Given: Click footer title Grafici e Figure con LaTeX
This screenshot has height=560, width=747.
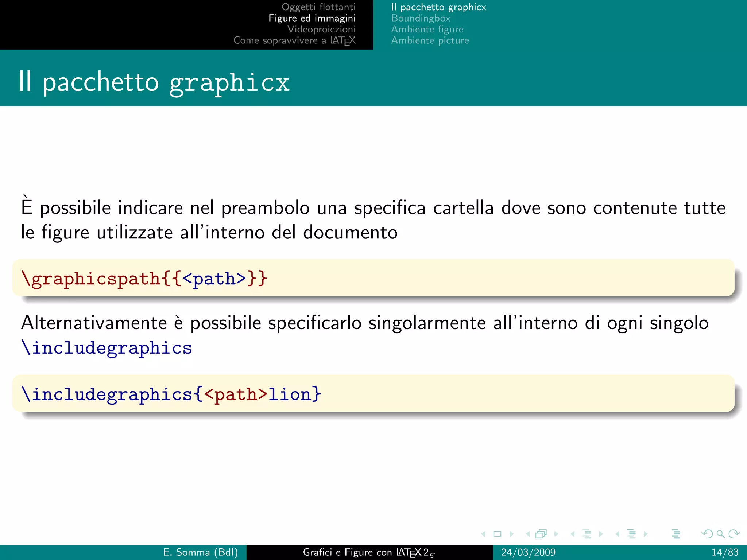Looking at the screenshot, I should [369, 553].
